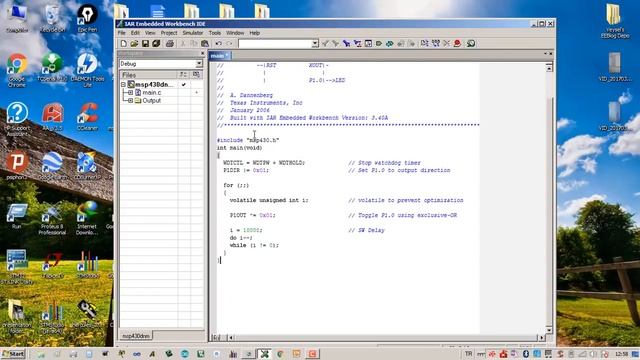The image size is (640, 360).
Task: Click the Open file toolbar icon
Action: coord(134,43)
